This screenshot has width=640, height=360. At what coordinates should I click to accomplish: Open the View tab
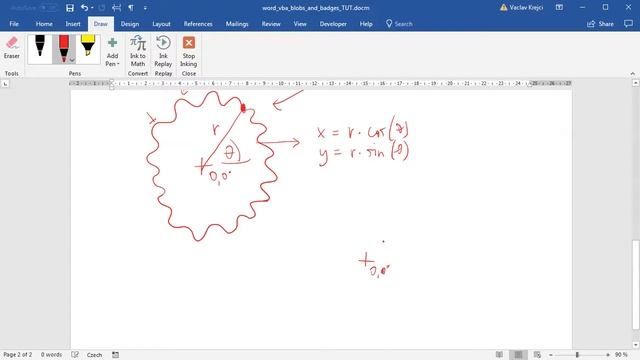pyautogui.click(x=300, y=24)
